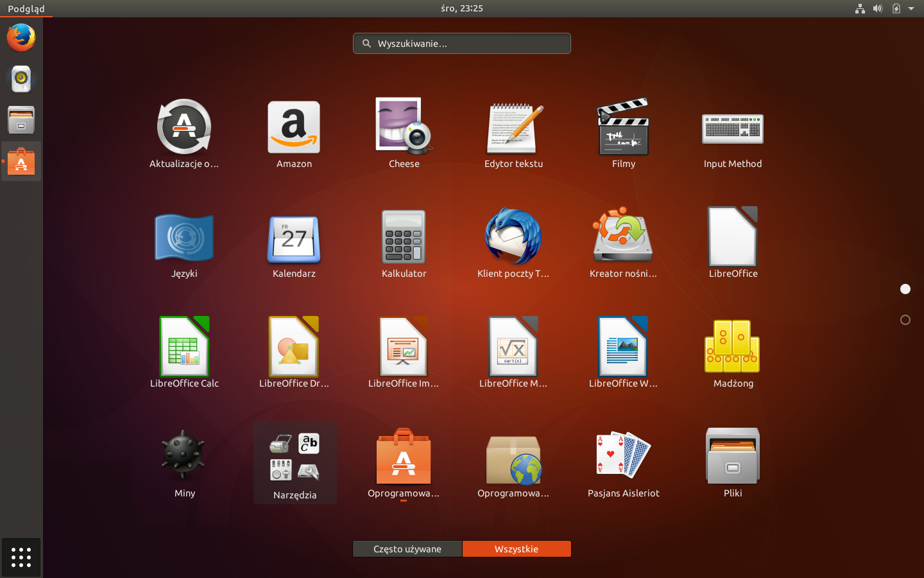Launch the Kalkulator app
924x578 pixels.
[404, 243]
